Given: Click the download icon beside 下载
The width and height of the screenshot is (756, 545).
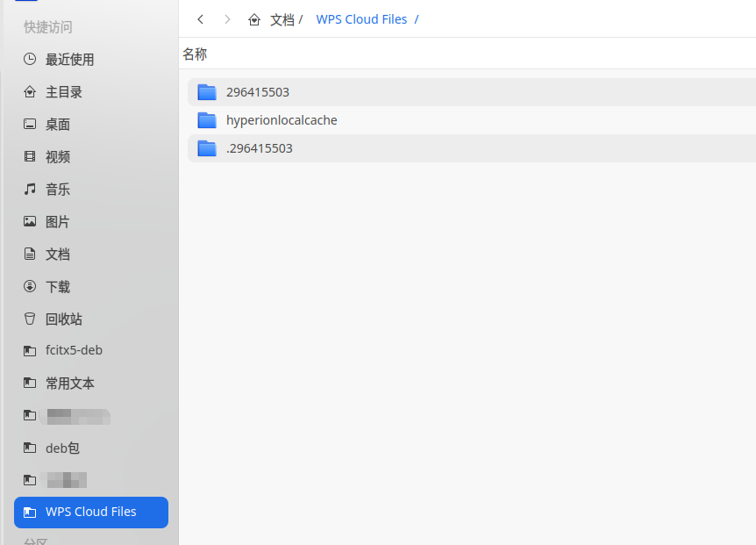Looking at the screenshot, I should (x=30, y=286).
